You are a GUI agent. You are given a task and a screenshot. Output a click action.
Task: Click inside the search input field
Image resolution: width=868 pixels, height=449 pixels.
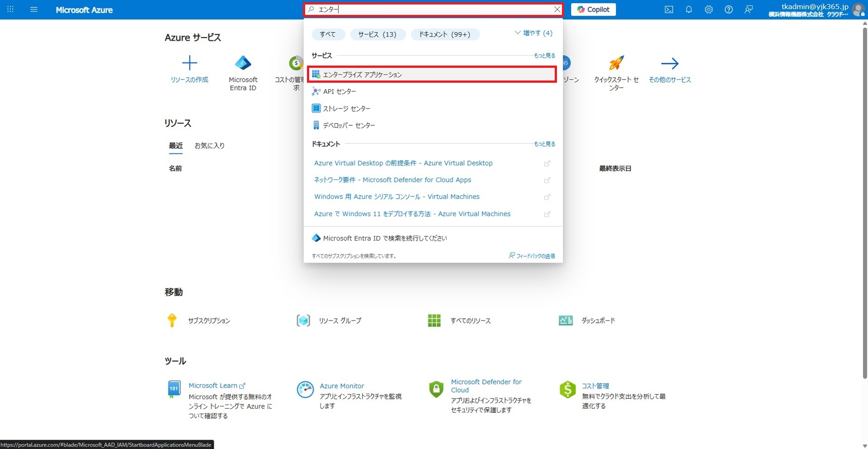click(429, 9)
